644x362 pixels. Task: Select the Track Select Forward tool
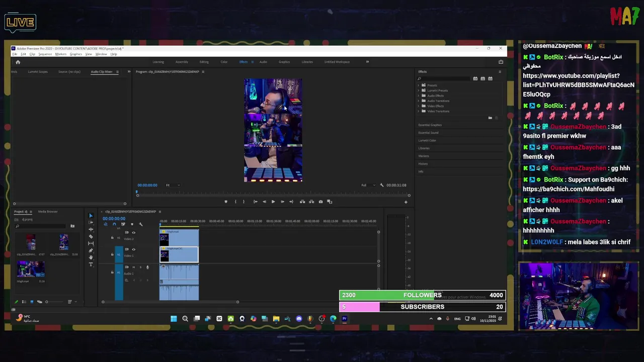91,222
